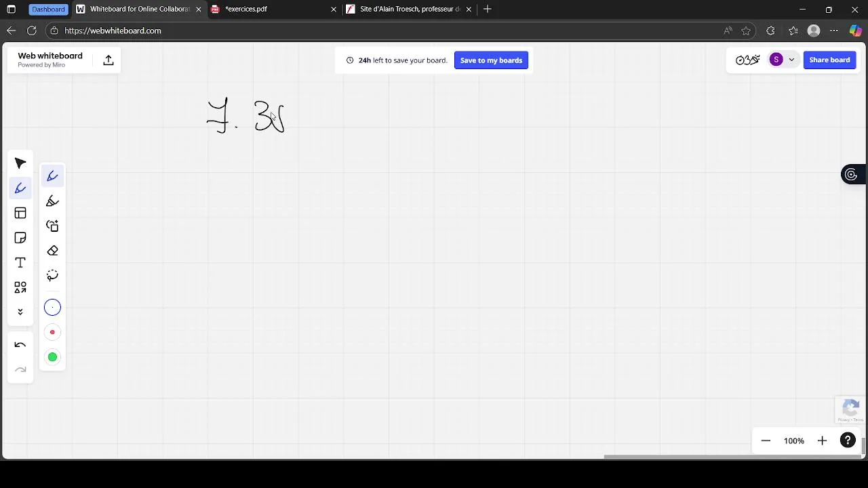Choose the smart drawing shape tool
The height and width of the screenshot is (488, 868).
(x=52, y=226)
